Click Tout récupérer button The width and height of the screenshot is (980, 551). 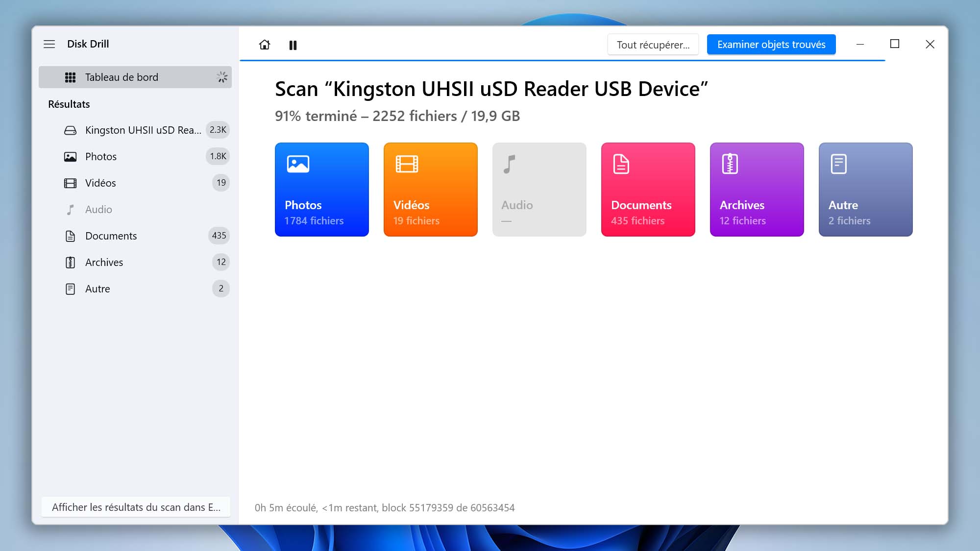point(653,45)
